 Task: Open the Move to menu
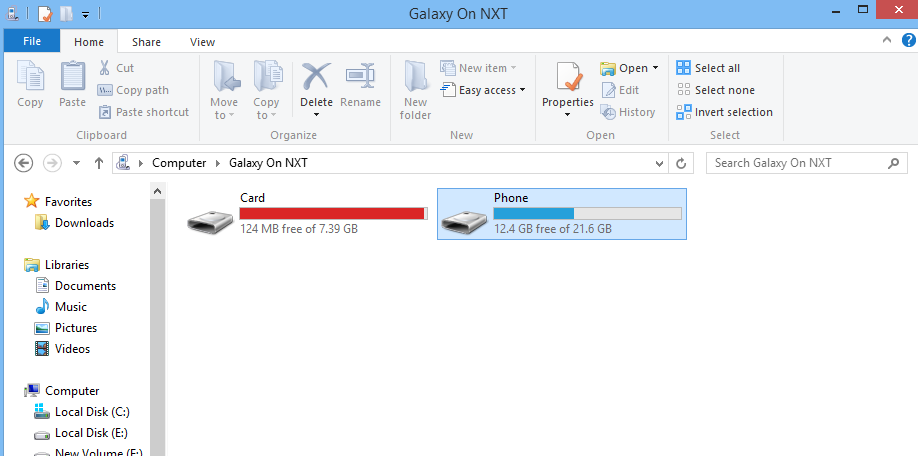tap(224, 90)
